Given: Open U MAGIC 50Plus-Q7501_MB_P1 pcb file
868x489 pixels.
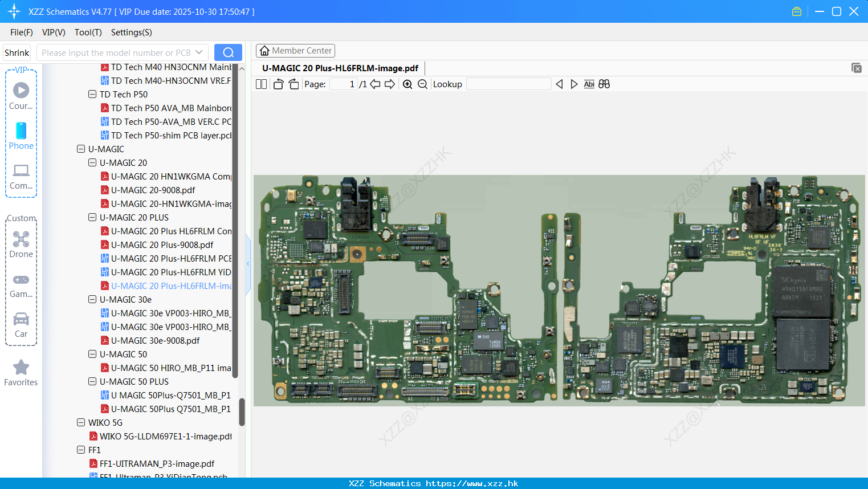Looking at the screenshot, I should pos(166,396).
